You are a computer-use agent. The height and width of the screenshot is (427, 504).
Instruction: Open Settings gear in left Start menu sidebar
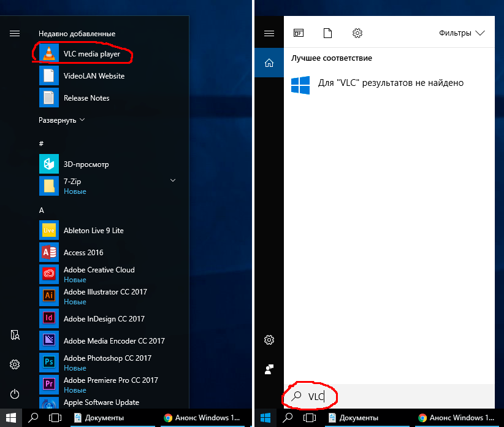tap(15, 364)
